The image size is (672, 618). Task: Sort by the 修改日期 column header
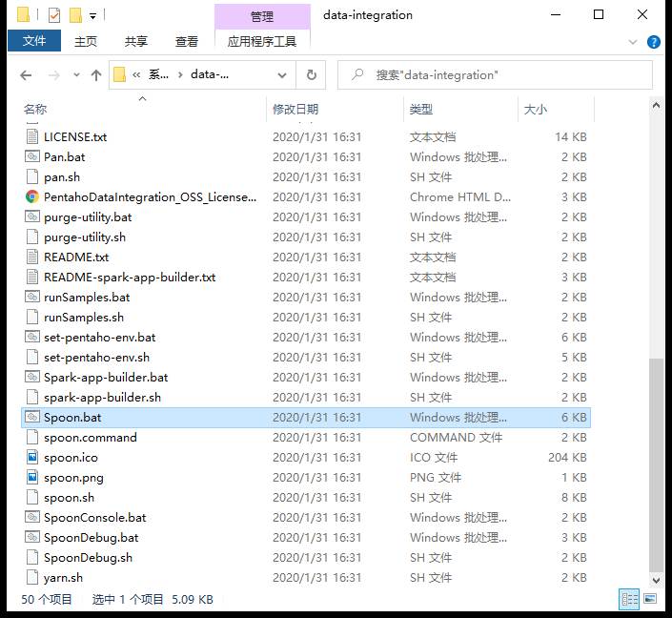295,109
